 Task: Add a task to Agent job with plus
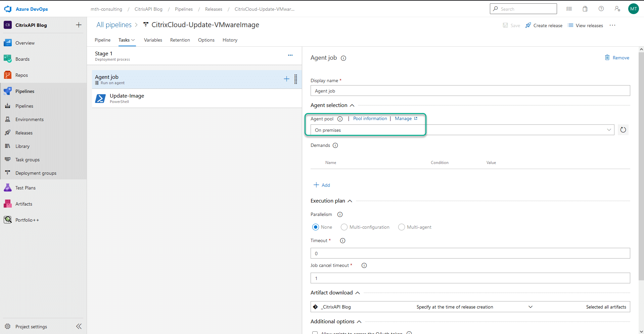click(286, 79)
